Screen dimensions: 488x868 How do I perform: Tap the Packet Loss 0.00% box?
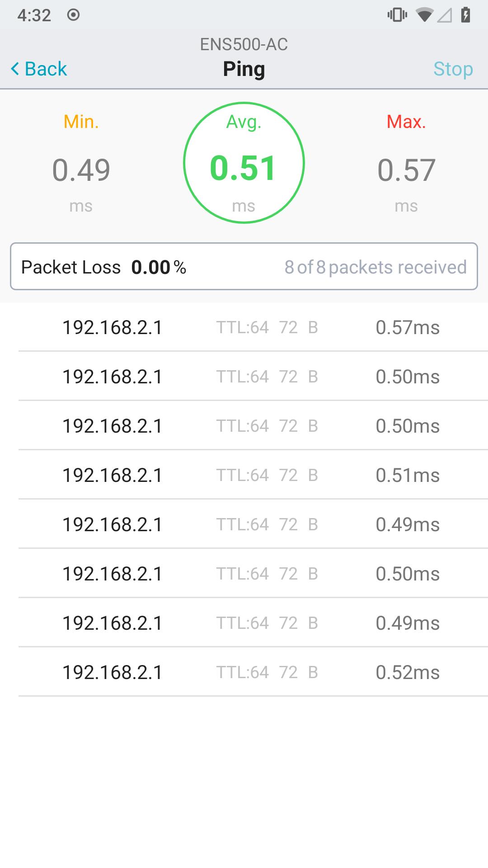pyautogui.click(x=244, y=267)
